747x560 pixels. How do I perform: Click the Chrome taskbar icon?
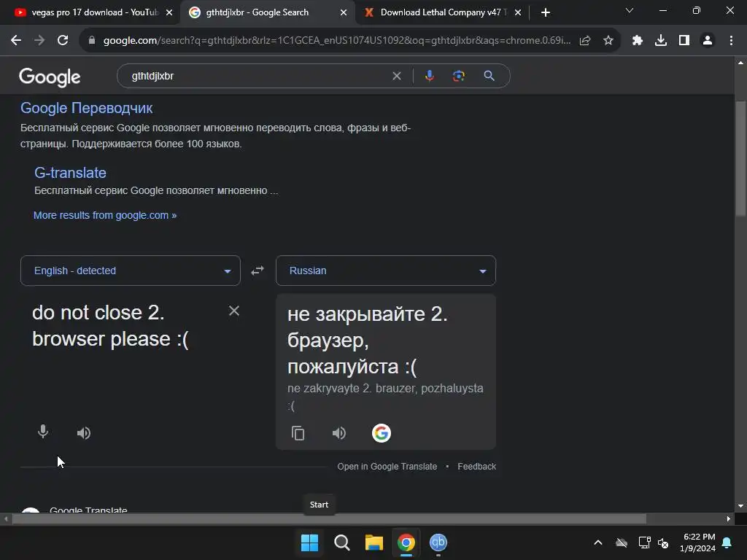click(406, 542)
